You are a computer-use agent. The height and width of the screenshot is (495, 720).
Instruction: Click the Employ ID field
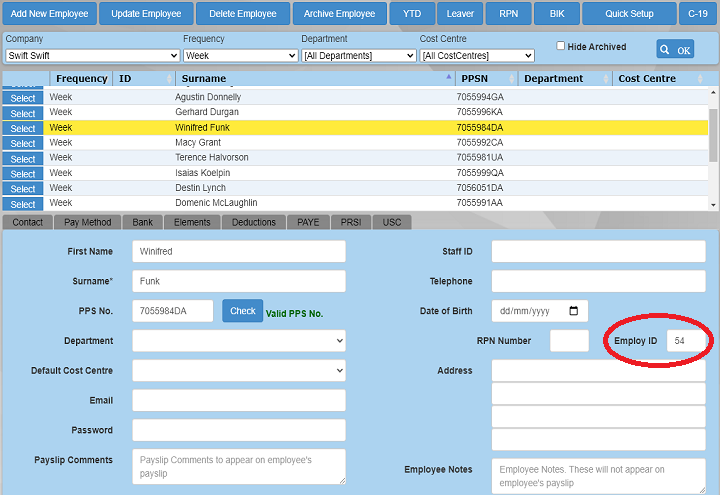[687, 341]
